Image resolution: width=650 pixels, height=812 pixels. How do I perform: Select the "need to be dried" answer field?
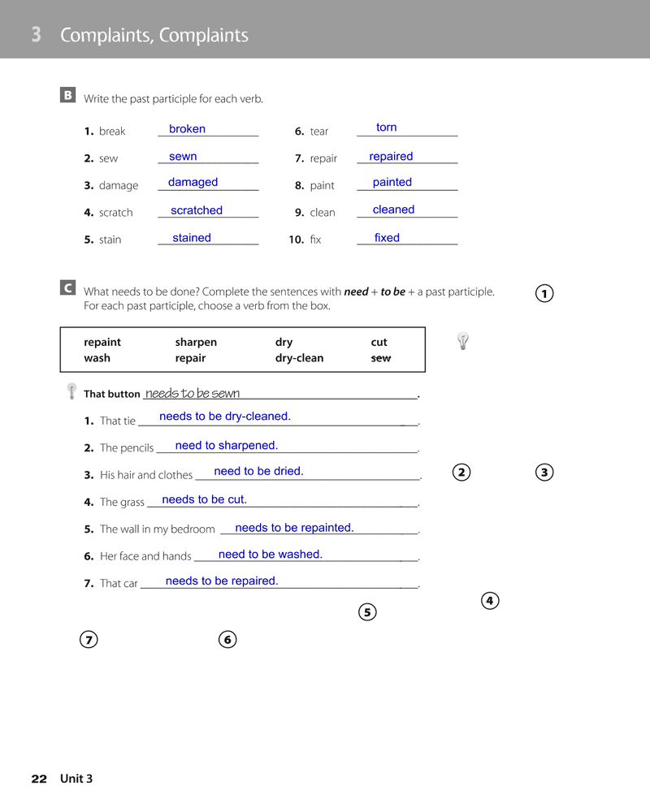[307, 472]
